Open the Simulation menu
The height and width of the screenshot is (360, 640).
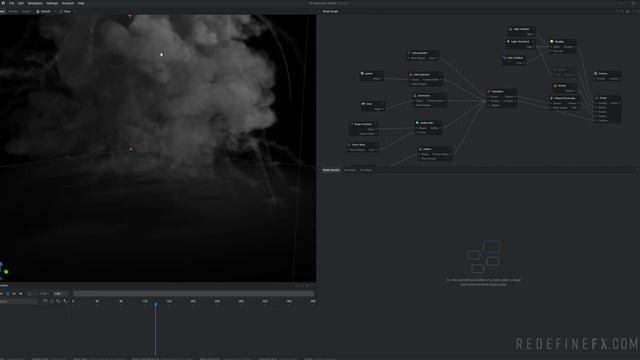pyautogui.click(x=35, y=3)
